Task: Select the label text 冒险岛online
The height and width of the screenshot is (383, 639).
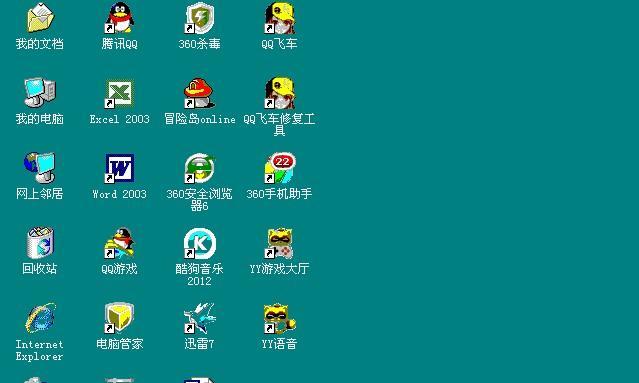Action: point(199,119)
